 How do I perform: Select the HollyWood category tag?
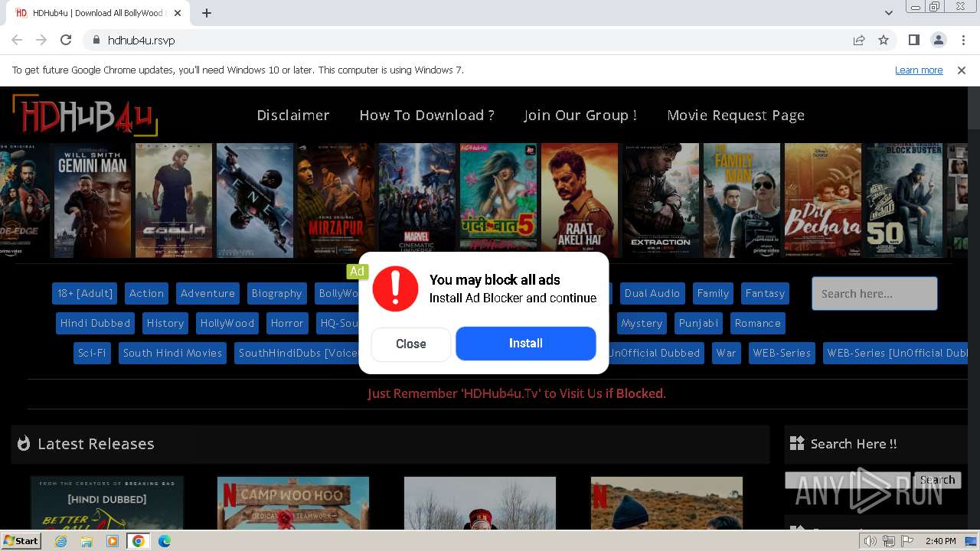point(227,323)
